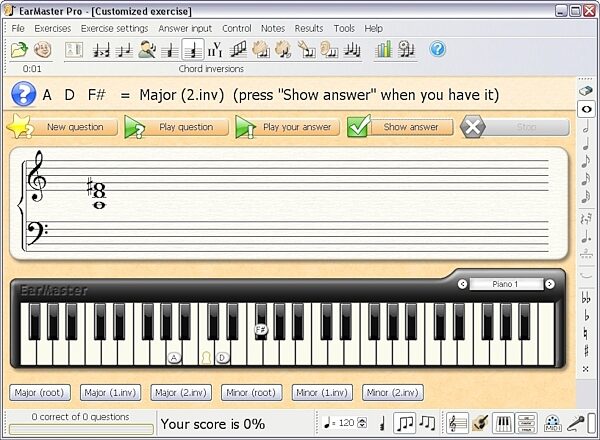Select the interval identification exercise icon
Screen dimensions: 600x440
(x=124, y=50)
